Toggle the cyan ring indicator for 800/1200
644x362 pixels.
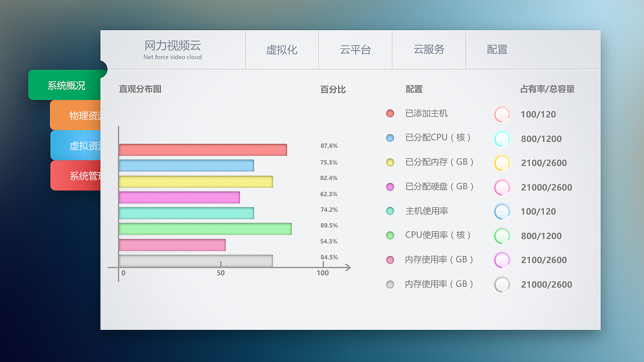point(502,139)
